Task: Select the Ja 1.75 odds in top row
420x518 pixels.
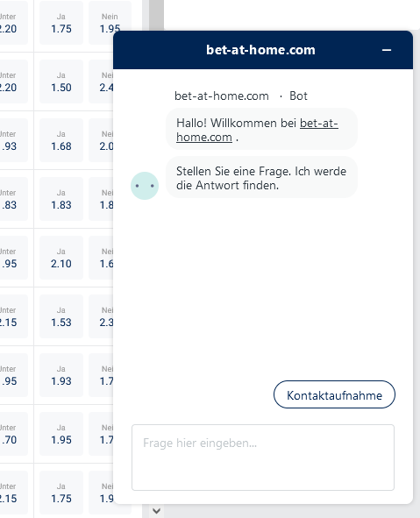Action: [61, 23]
